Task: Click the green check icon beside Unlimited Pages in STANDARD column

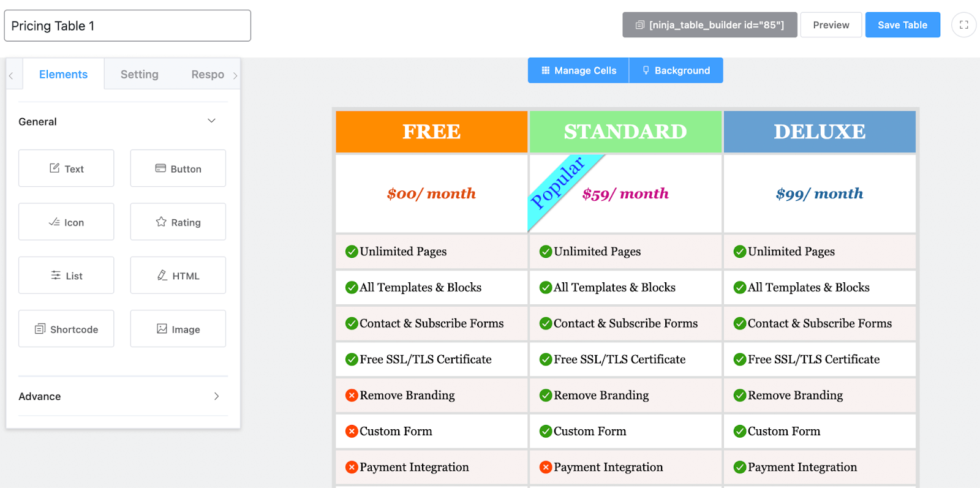Action: [546, 252]
